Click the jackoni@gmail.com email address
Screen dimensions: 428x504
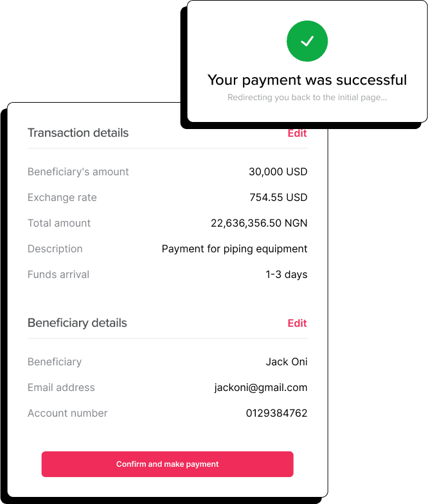[261, 387]
